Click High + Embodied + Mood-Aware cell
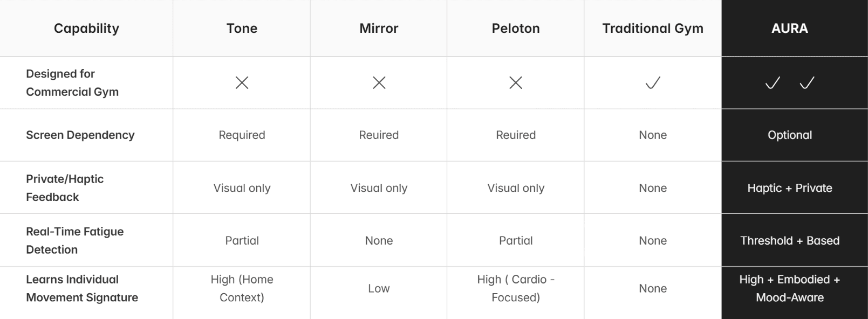Screen dimensions: 868x319 (x=790, y=288)
